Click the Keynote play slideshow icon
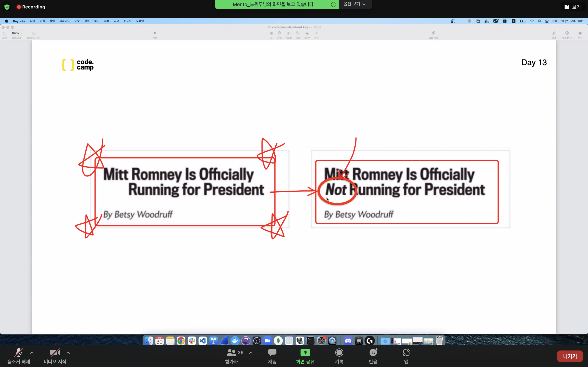Screen dimensions: 588x367 [x=155, y=33]
